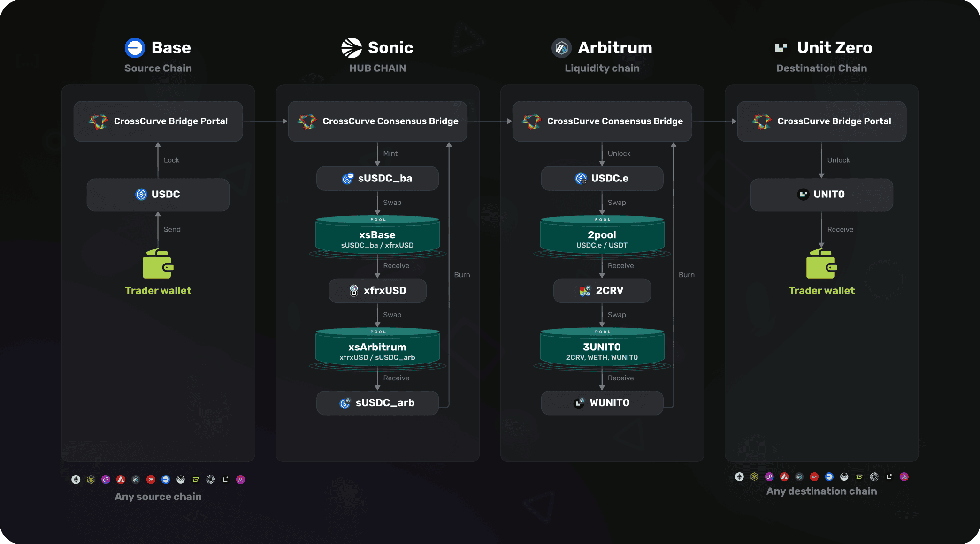This screenshot has width=980, height=544.
Task: Click the blue USDC coin icon
Action: (141, 194)
